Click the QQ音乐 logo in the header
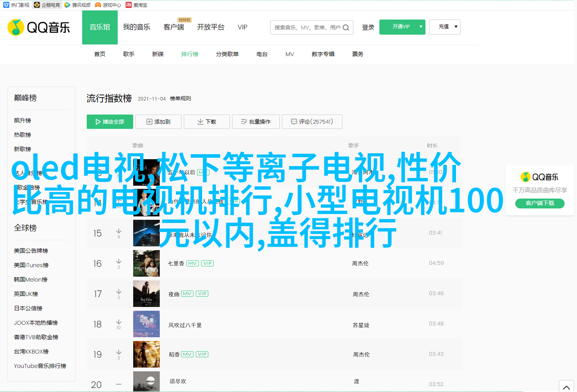Screen dimensions: 577x392 pos(39,27)
